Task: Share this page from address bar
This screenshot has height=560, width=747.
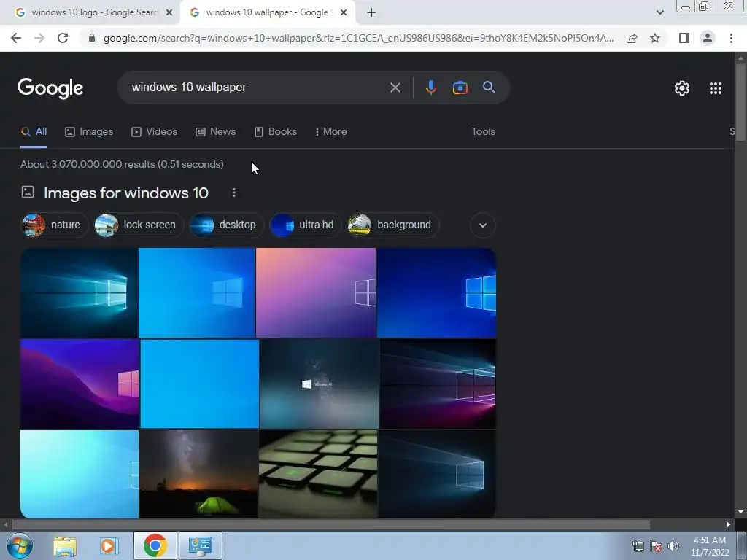Action: click(x=632, y=38)
